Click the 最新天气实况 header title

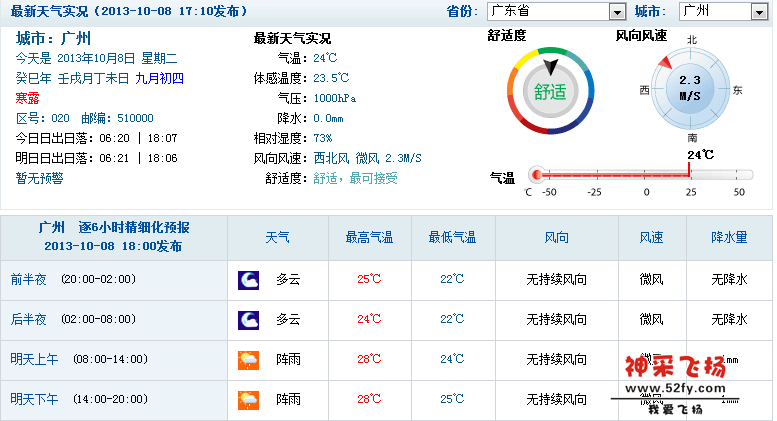(50, 11)
